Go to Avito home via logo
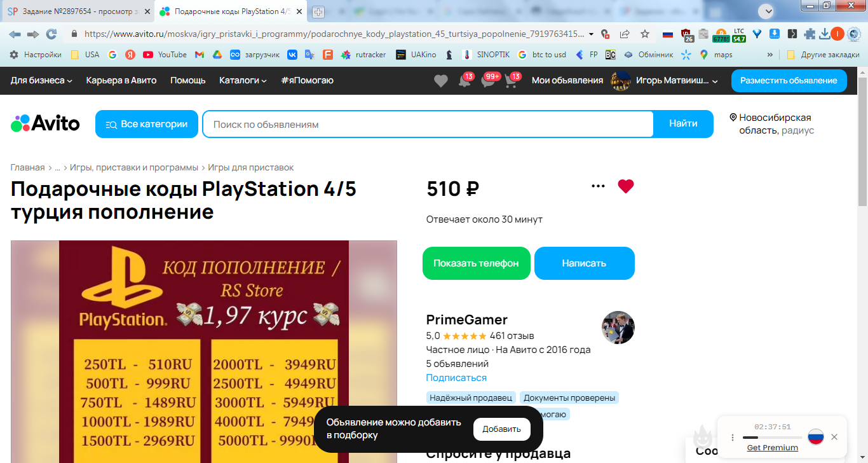The height and width of the screenshot is (463, 868). [x=45, y=123]
